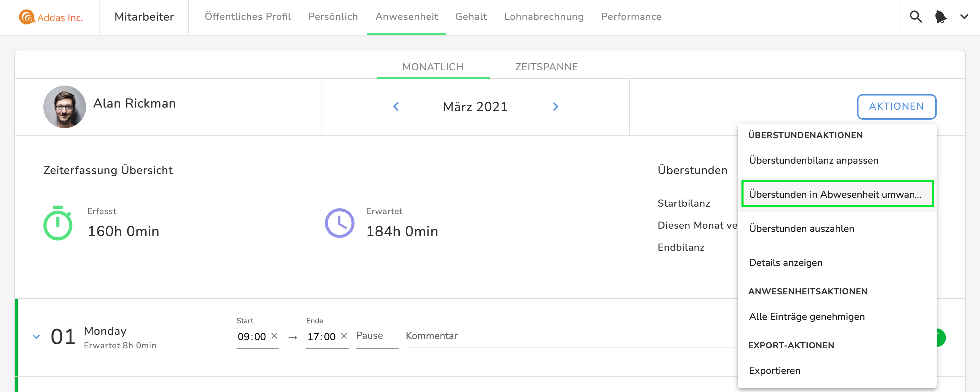Open the top-right account dropdown arrow

click(964, 17)
